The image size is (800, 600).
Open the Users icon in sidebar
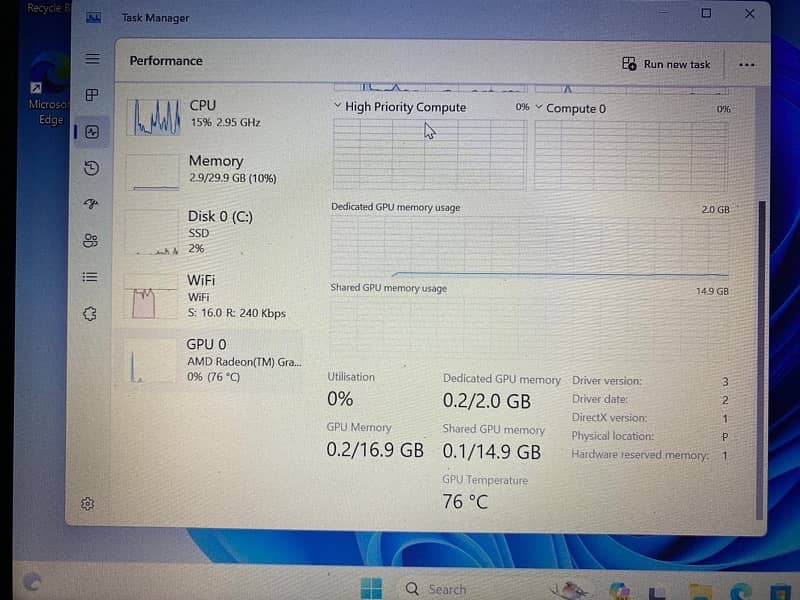(x=90, y=240)
